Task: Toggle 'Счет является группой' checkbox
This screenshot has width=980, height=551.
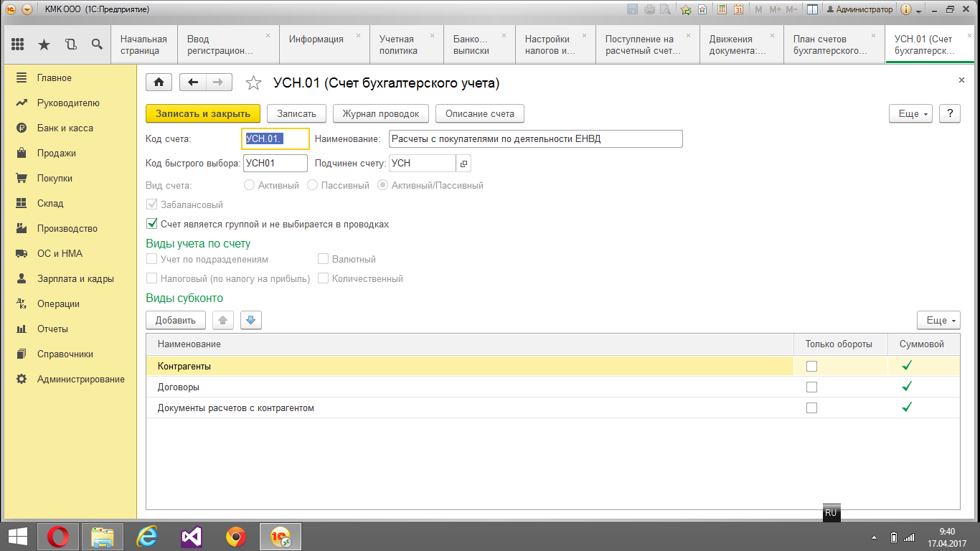Action: (151, 224)
